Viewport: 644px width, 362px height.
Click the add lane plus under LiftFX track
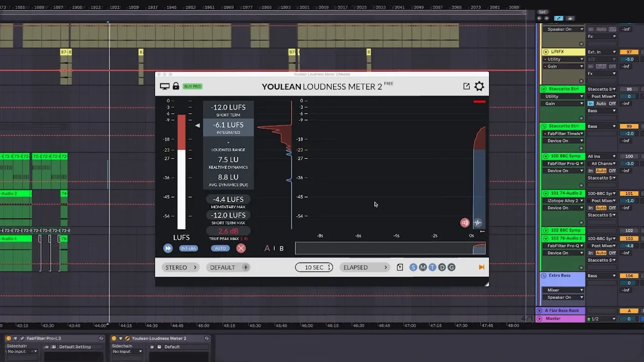tap(582, 80)
